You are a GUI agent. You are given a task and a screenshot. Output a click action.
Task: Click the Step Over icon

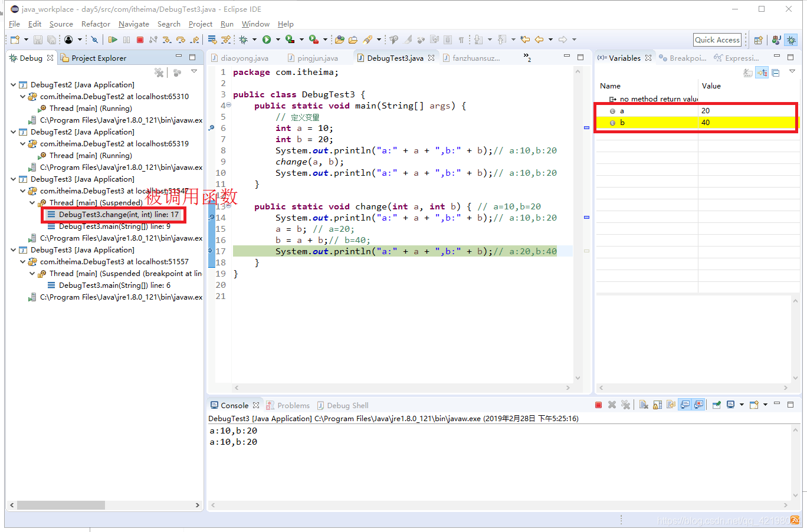coord(181,40)
